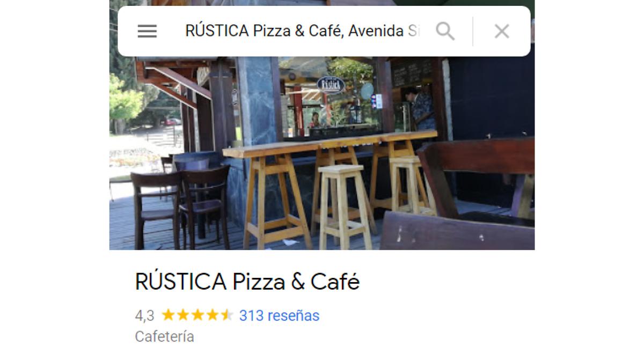Click the first yellow rating star
Viewport: 644px width, 362px height.
coord(168,315)
